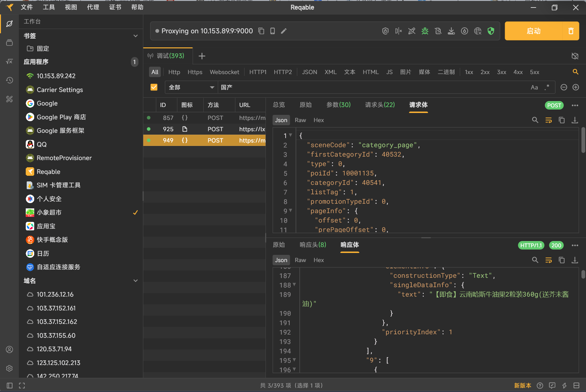This screenshot has height=392, width=586.
Task: Click the 启动 start button
Action: 533,31
